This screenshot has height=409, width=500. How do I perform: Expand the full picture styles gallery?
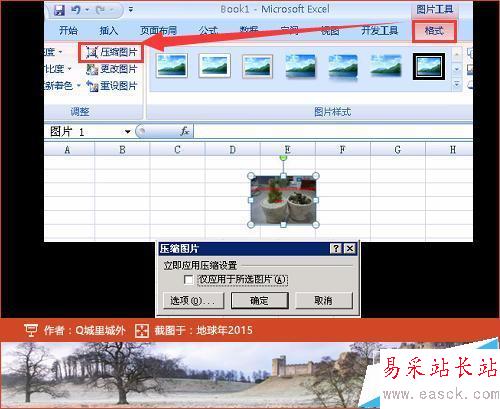click(x=457, y=85)
